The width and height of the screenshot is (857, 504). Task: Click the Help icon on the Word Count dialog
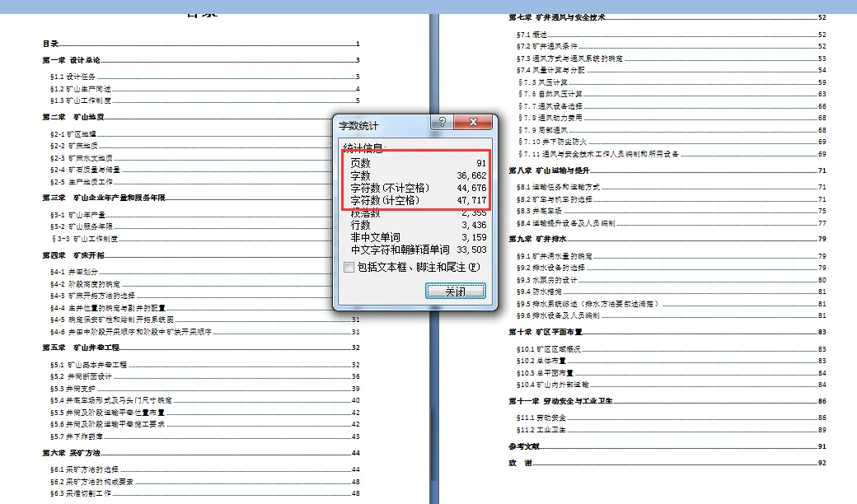pyautogui.click(x=444, y=121)
